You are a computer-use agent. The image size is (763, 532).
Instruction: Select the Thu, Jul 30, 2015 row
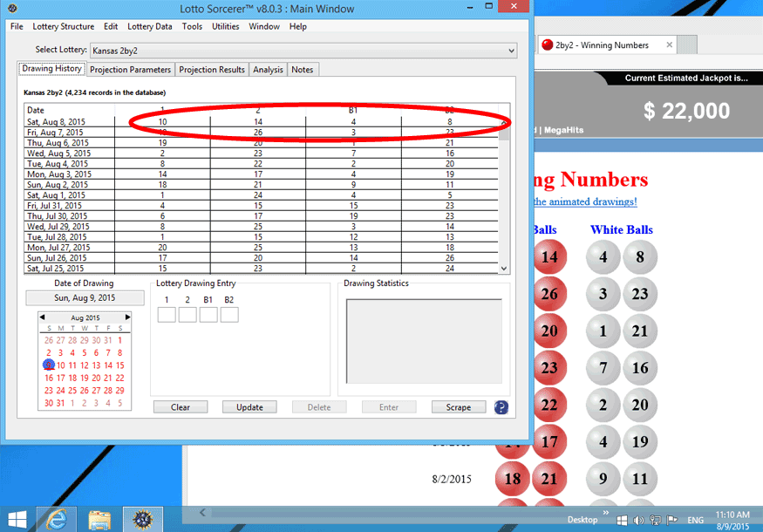tap(261, 216)
